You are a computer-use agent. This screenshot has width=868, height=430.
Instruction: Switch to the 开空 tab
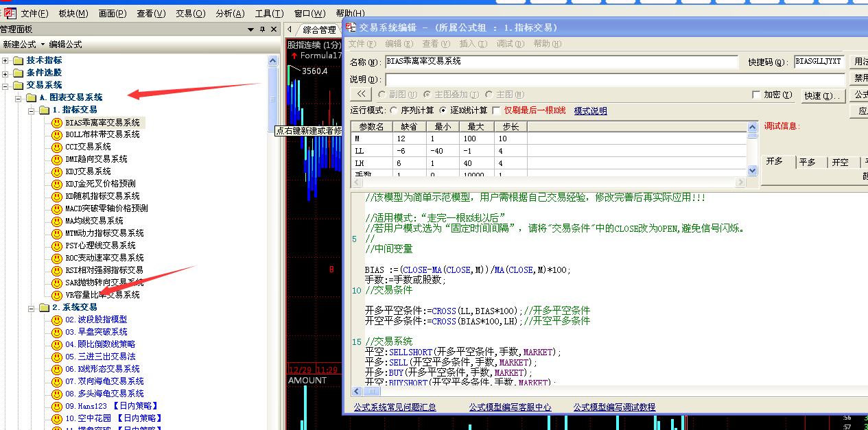[x=840, y=163]
